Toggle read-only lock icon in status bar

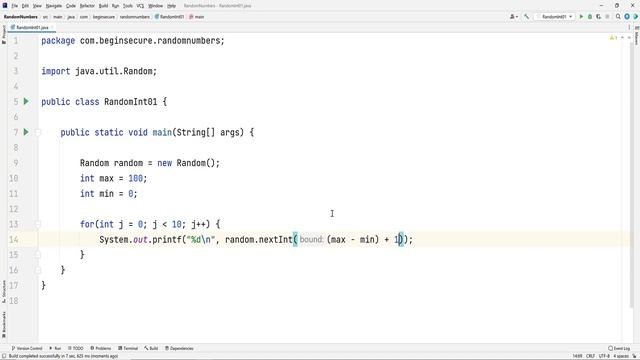coord(634,356)
